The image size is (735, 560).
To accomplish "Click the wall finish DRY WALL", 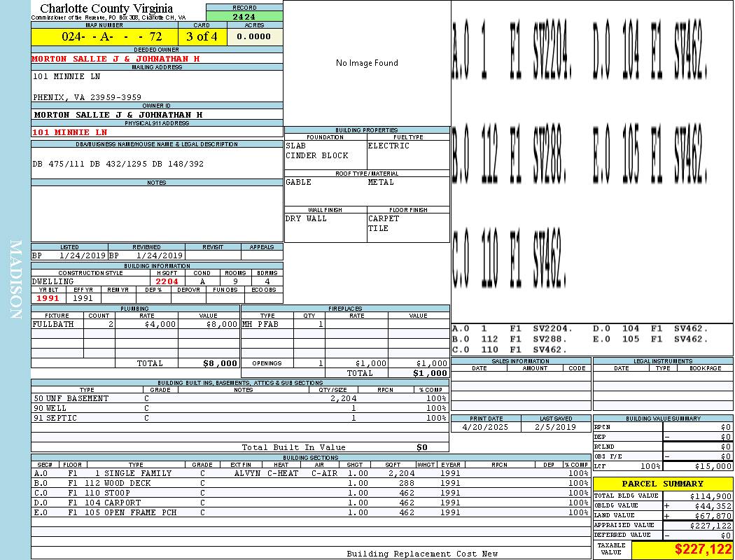I will click(x=306, y=219).
